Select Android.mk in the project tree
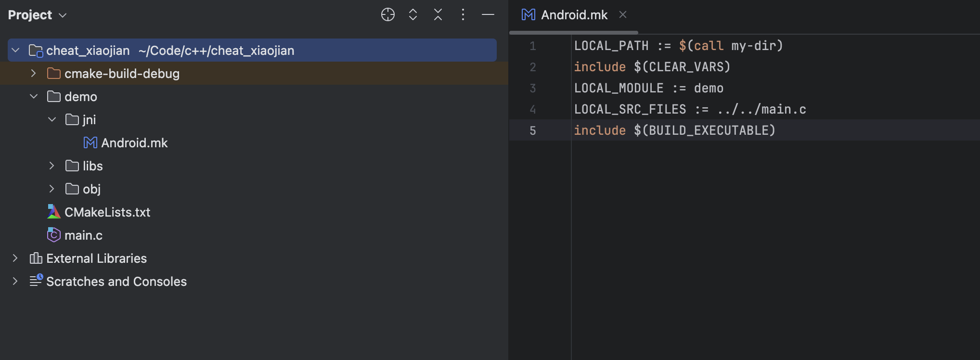980x360 pixels. pyautogui.click(x=134, y=143)
